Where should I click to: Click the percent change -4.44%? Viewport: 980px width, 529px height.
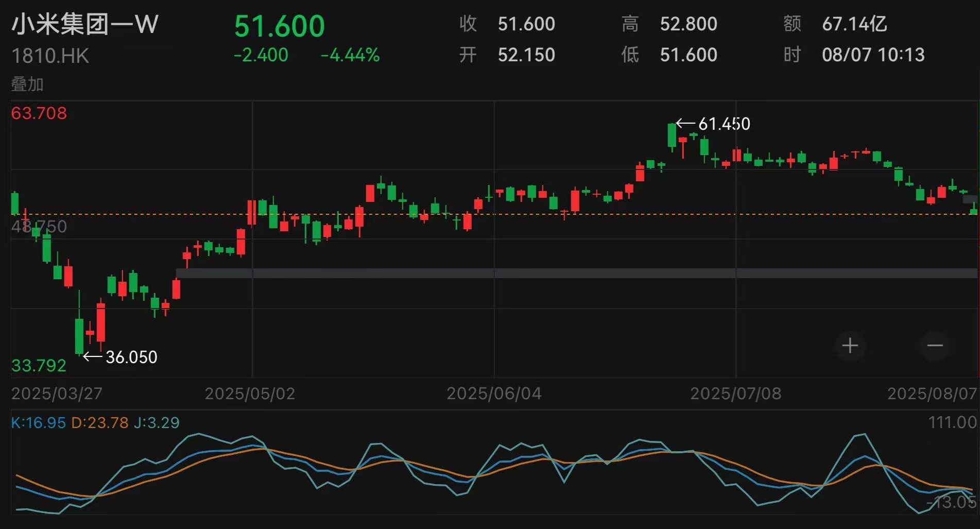(x=350, y=55)
